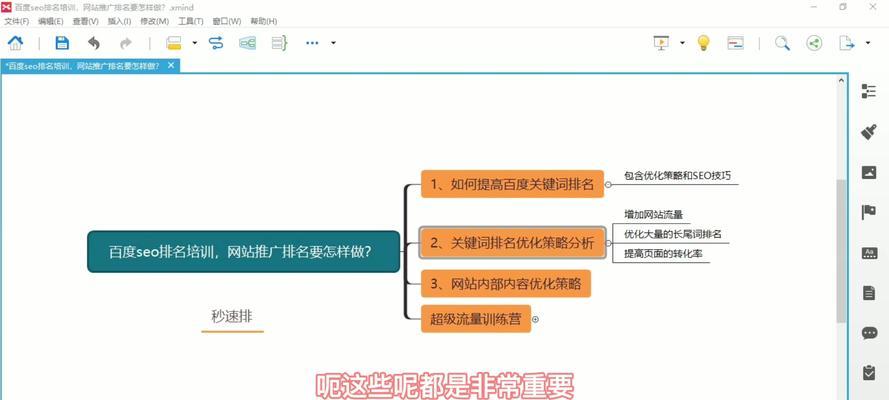Collapse the subtopics of topic 2
Viewport: 889px width, 400px height.
[608, 244]
